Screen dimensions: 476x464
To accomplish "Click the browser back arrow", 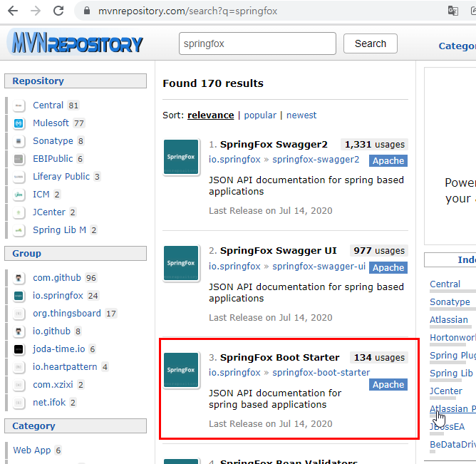I will click(13, 11).
